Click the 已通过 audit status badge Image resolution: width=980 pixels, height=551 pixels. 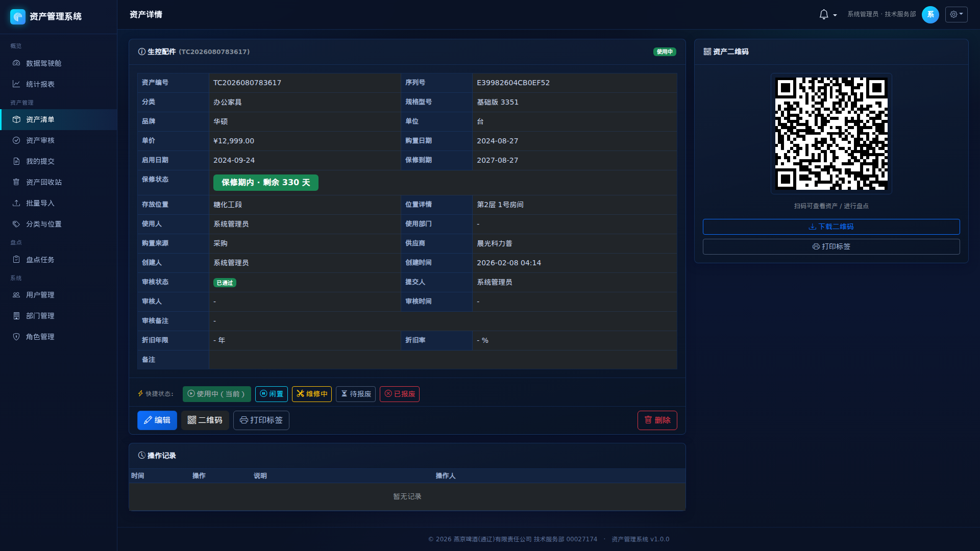225,283
